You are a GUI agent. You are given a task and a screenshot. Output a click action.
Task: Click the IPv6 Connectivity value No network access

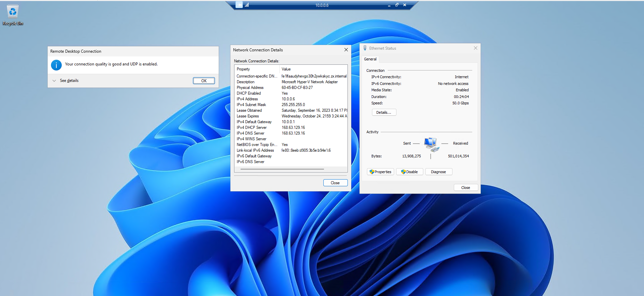coord(453,84)
